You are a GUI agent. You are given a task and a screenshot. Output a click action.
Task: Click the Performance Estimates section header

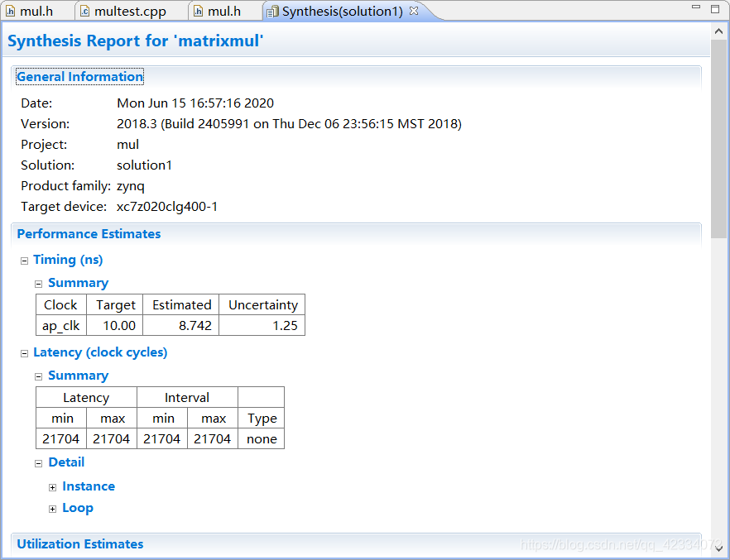[x=89, y=234]
